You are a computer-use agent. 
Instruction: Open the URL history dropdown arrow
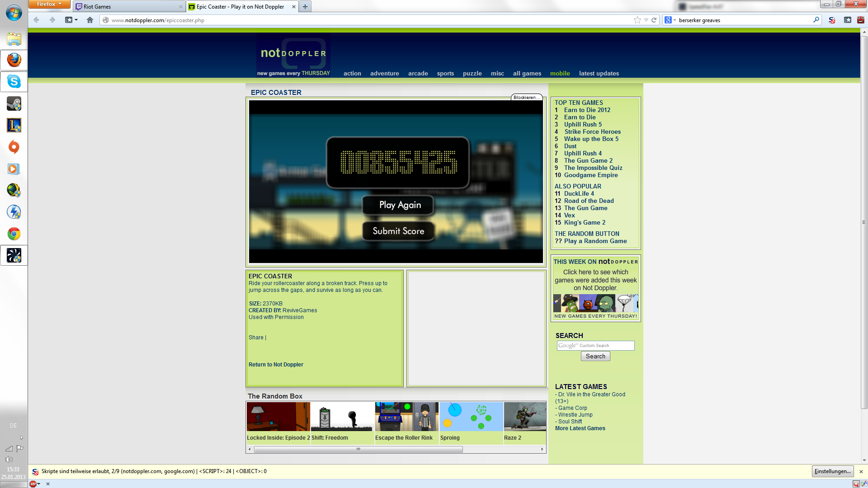point(646,20)
